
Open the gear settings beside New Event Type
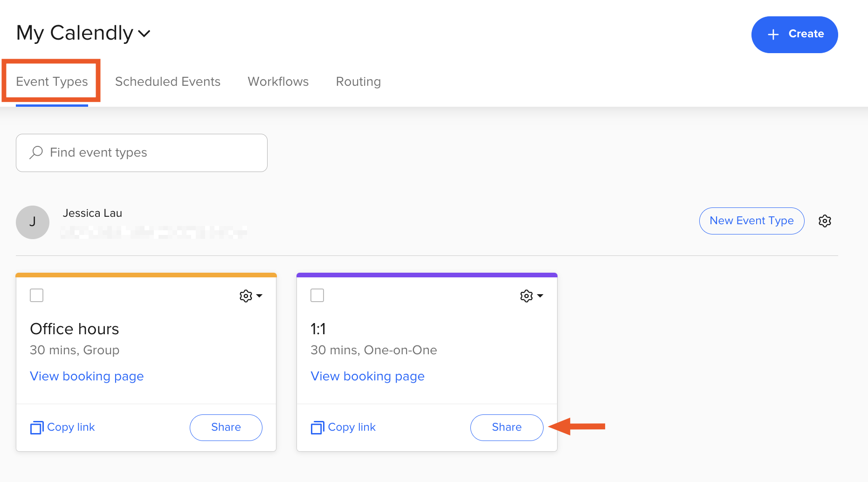click(x=825, y=221)
